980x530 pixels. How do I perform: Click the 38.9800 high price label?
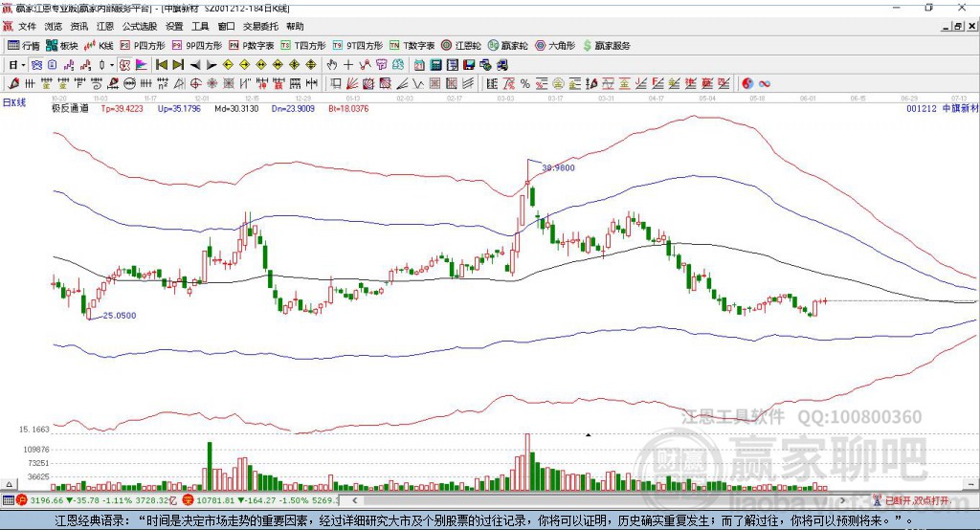pos(558,167)
